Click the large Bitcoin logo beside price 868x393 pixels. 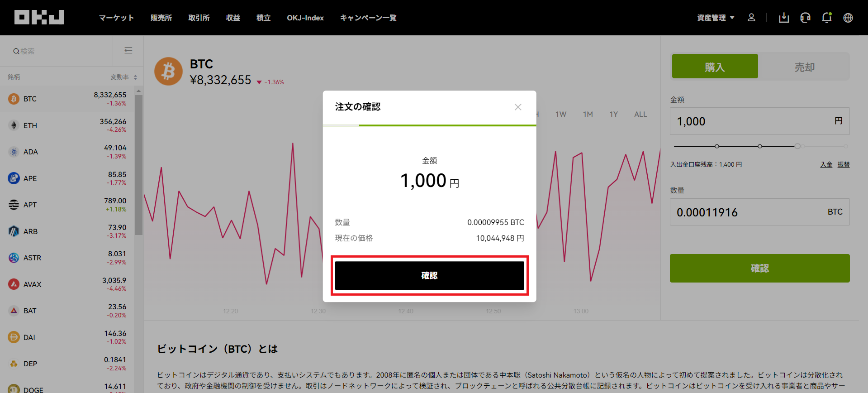pyautogui.click(x=168, y=71)
